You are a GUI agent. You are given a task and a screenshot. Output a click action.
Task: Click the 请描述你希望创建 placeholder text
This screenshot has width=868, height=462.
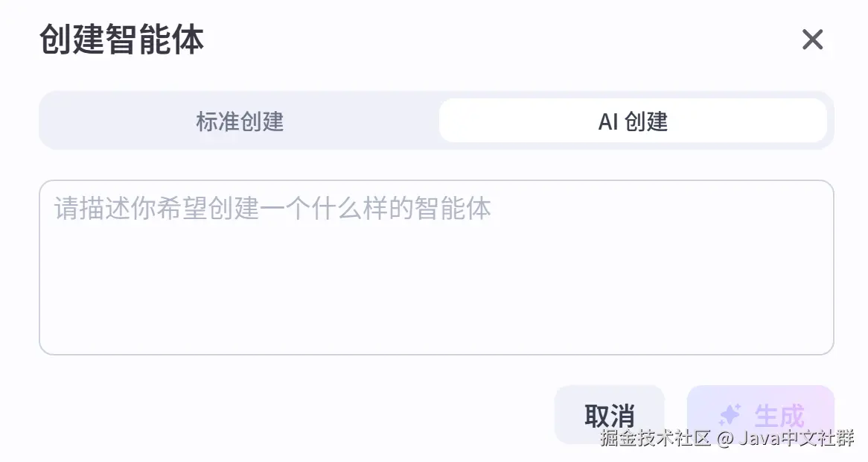pos(272,209)
